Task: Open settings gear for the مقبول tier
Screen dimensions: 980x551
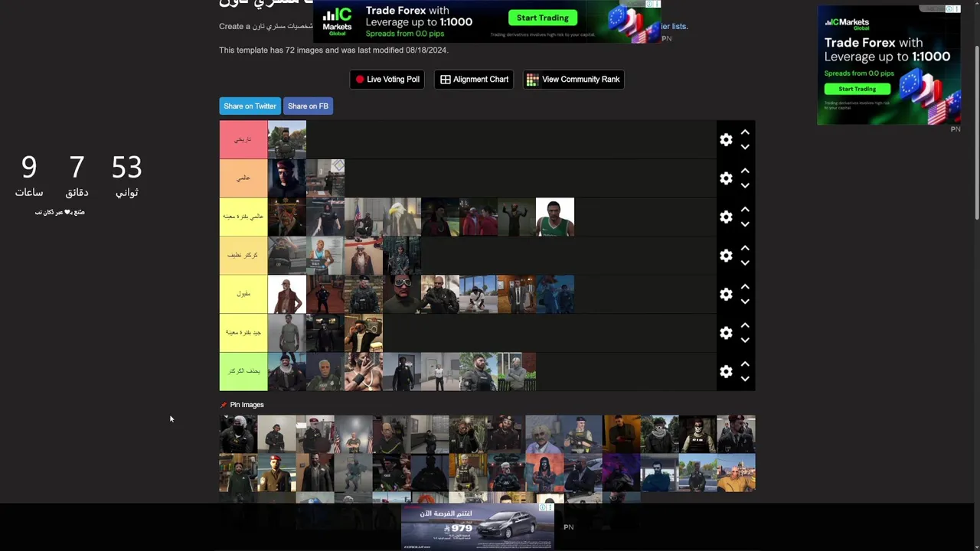Action: [x=726, y=295]
